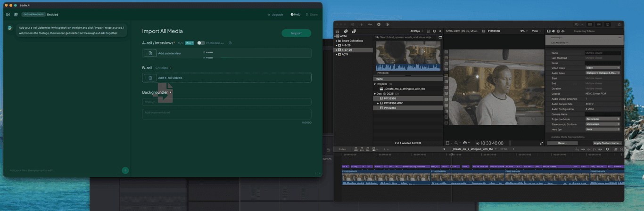Click the Add b-roll videos file icon

(150, 78)
